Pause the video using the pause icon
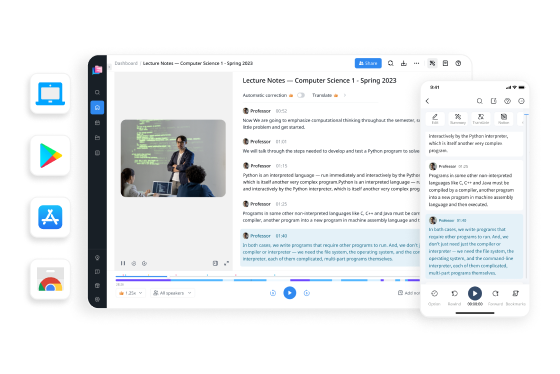Viewport: 560px width, 374px height. [123, 263]
